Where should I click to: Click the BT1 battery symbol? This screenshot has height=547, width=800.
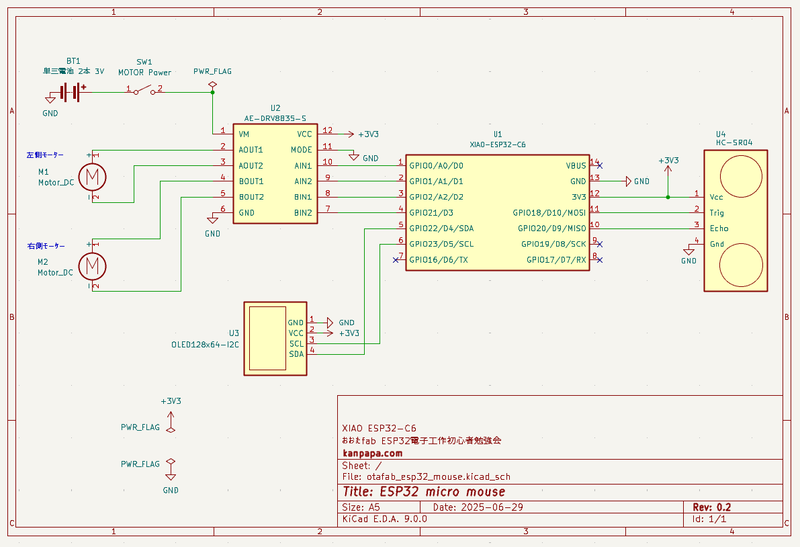click(70, 92)
